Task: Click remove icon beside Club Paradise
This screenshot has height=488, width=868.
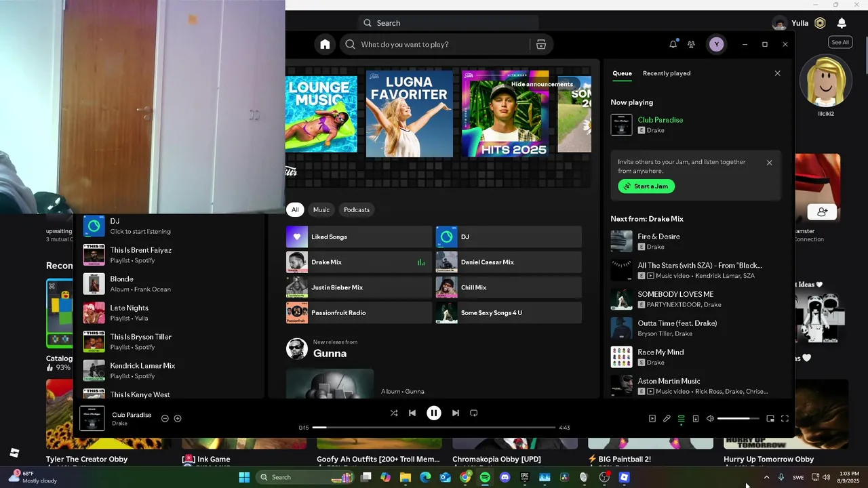Action: pos(165,418)
